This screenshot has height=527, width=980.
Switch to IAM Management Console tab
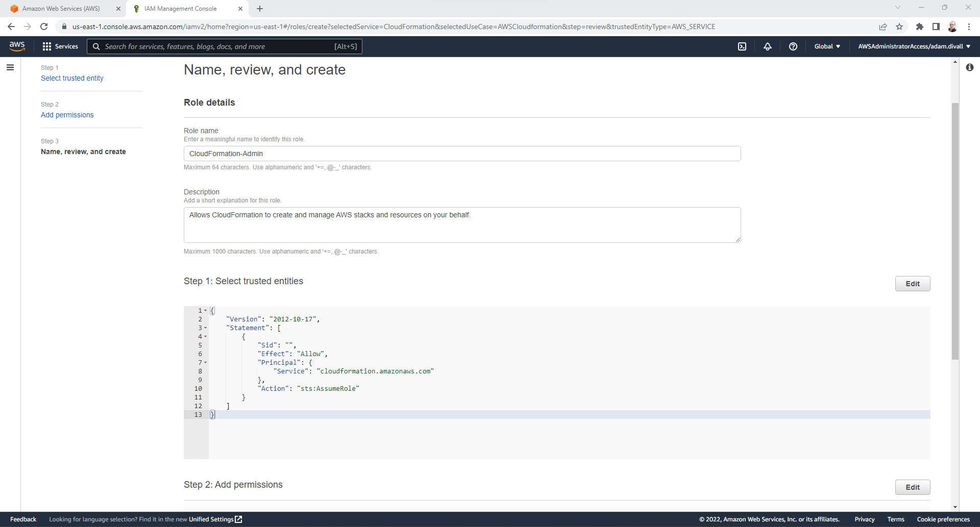181,9
